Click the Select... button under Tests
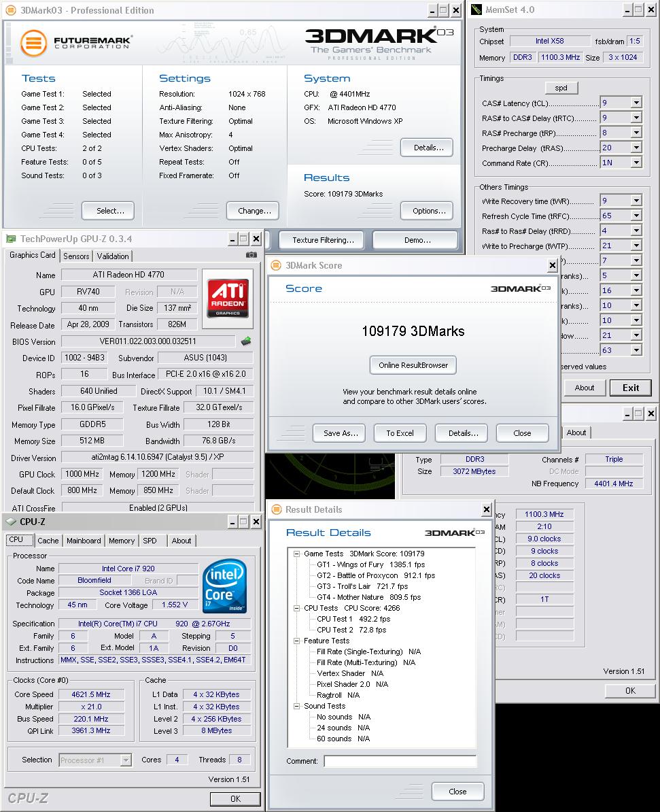The image size is (660, 812). [x=108, y=211]
